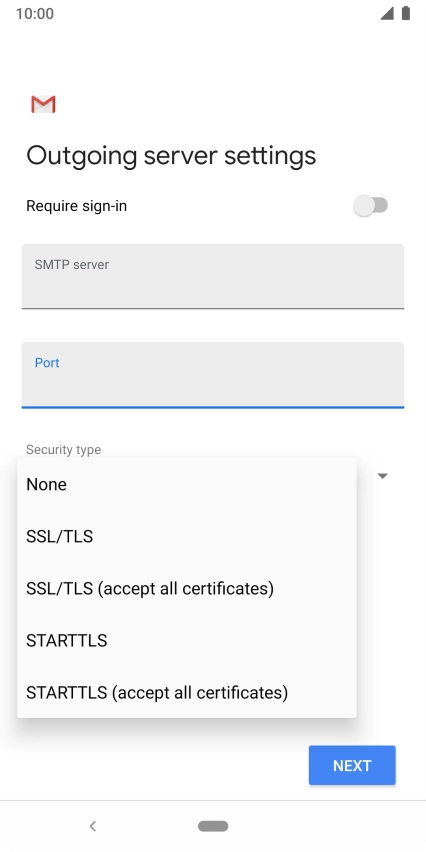The width and height of the screenshot is (426, 852).
Task: Focus the SMTP server input field
Action: pos(213,277)
